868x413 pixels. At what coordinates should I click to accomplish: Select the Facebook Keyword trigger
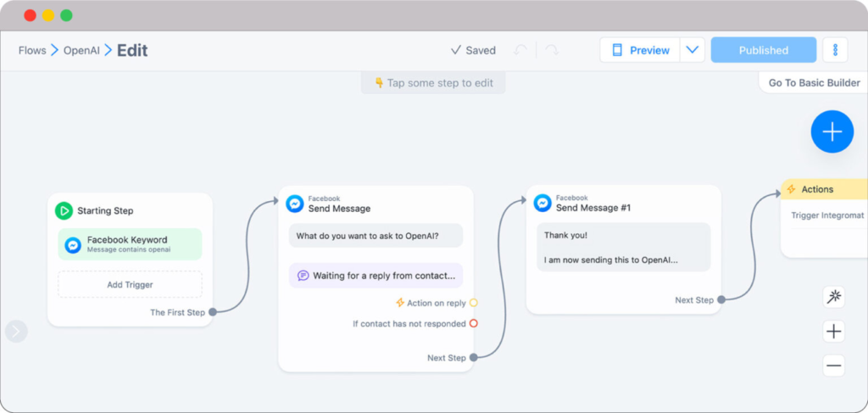click(130, 244)
